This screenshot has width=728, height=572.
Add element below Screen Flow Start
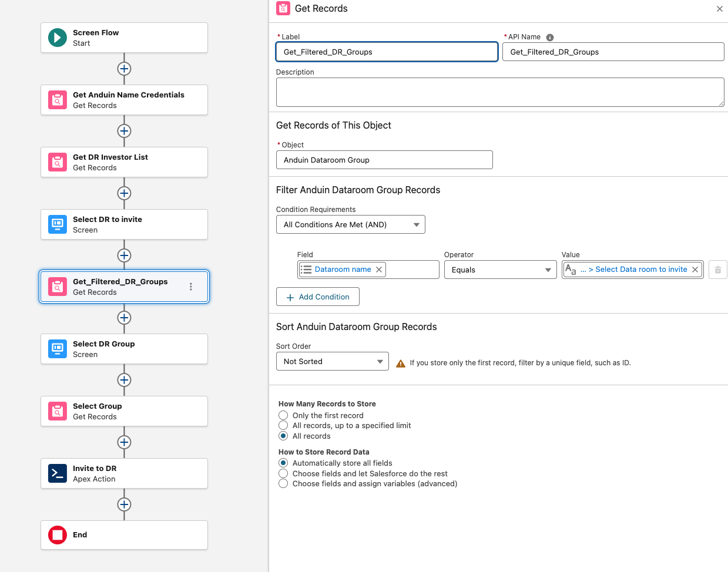click(124, 69)
